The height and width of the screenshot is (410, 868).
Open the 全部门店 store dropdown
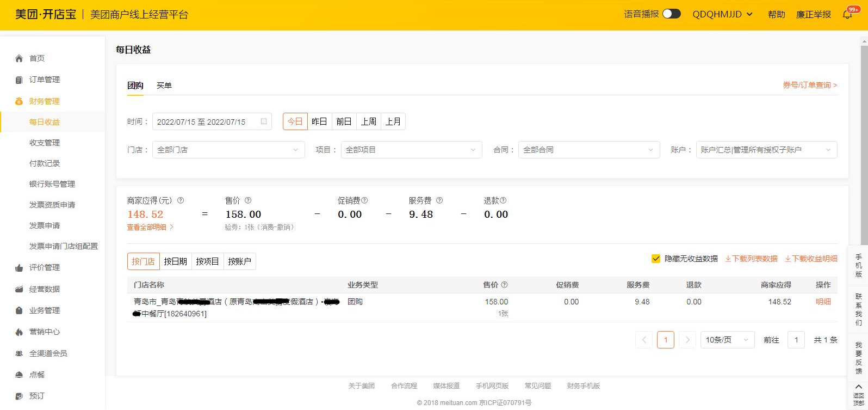228,150
